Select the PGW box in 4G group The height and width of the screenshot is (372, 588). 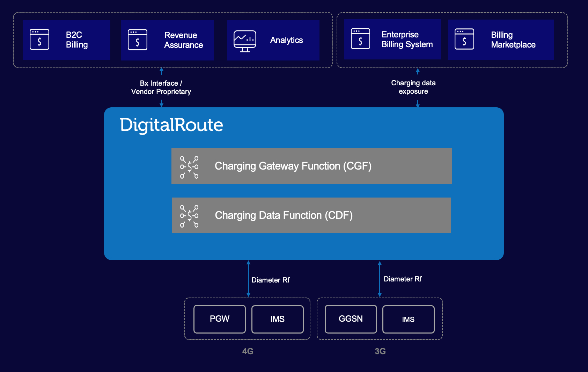(220, 319)
